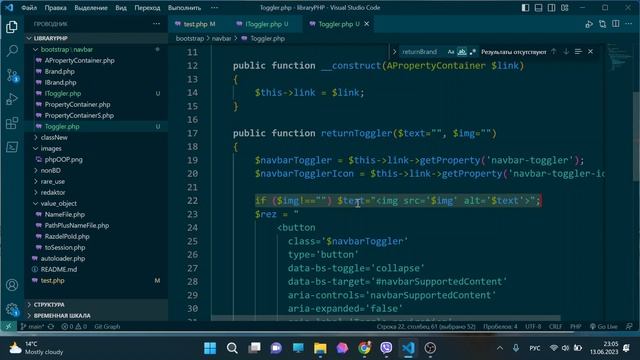The width and height of the screenshot is (640, 360).
Task: Close the Toggler.php tab
Action: (367, 24)
